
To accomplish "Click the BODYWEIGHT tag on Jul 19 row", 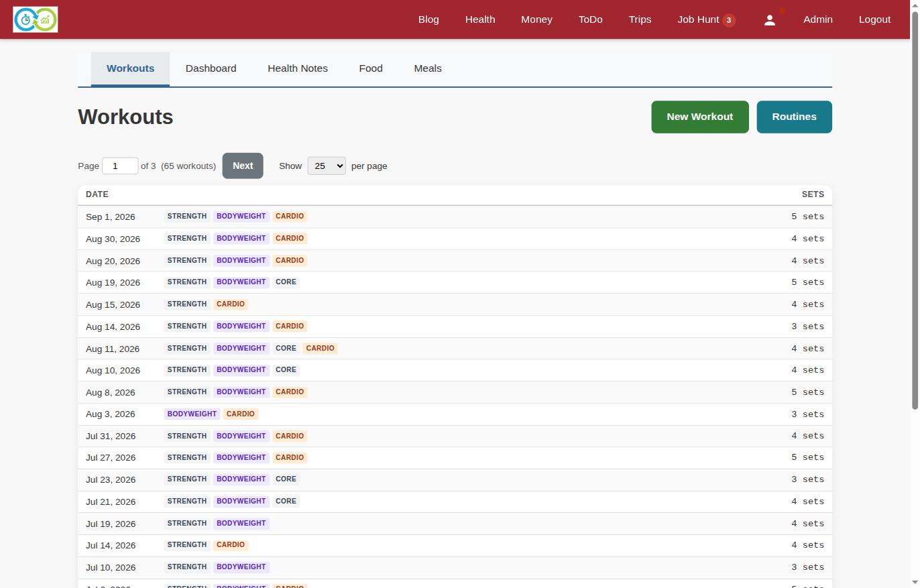I will tap(241, 524).
